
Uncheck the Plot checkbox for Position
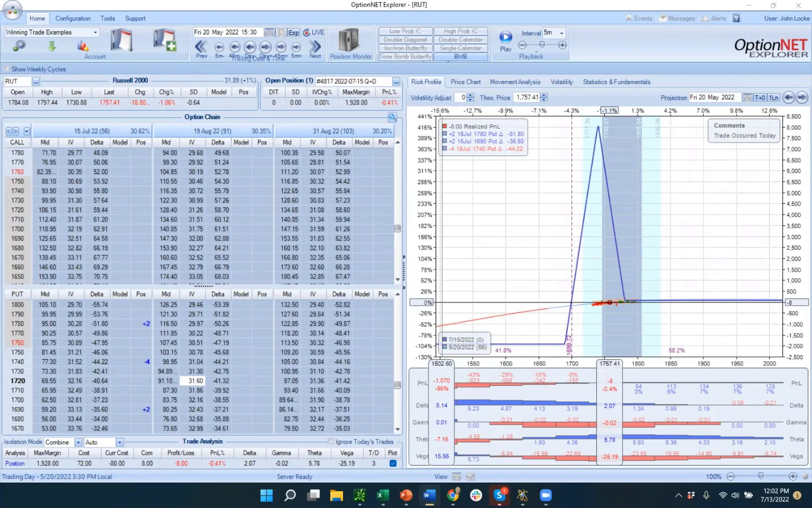393,463
